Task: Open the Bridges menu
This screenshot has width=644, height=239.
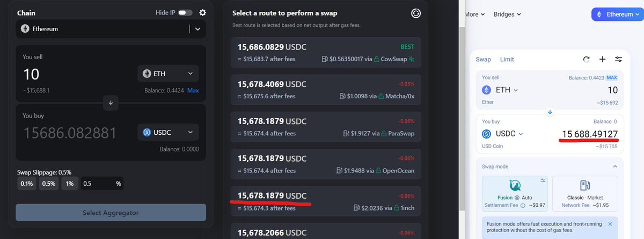Action: point(508,15)
